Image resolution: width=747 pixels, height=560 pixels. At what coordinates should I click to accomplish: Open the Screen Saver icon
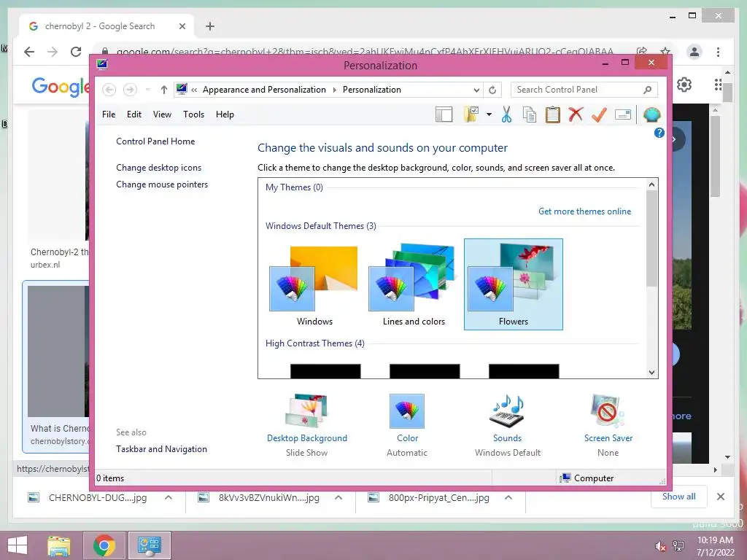(608, 411)
